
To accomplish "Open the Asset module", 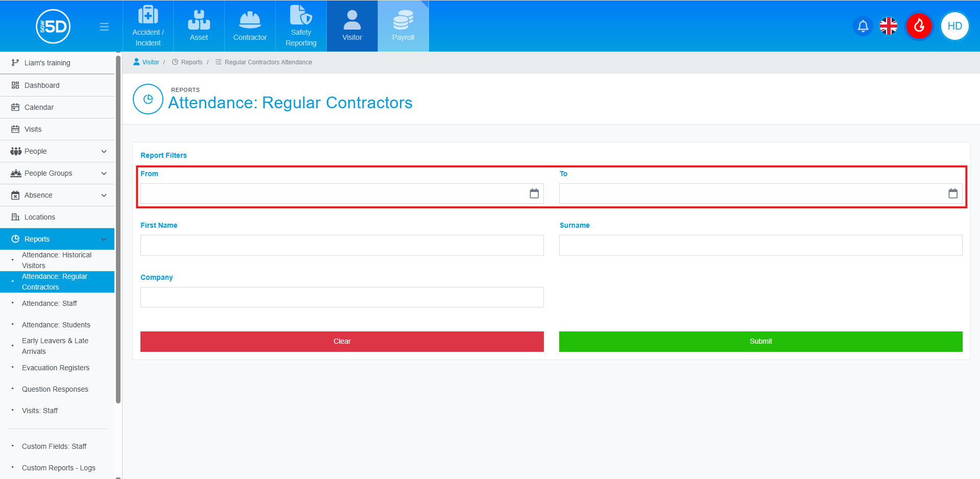I will click(199, 26).
